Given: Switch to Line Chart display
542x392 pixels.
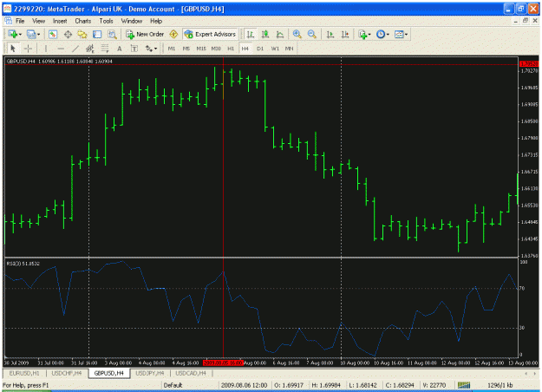Looking at the screenshot, I should 279,34.
